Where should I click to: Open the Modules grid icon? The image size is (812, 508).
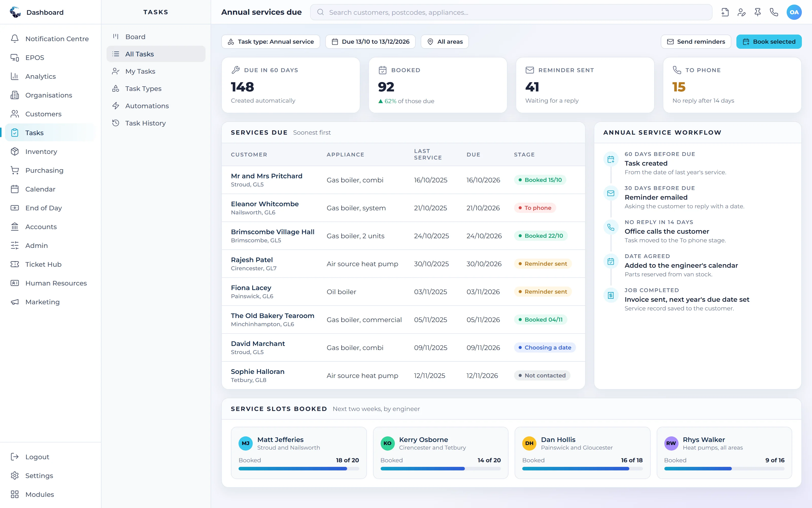pos(15,494)
